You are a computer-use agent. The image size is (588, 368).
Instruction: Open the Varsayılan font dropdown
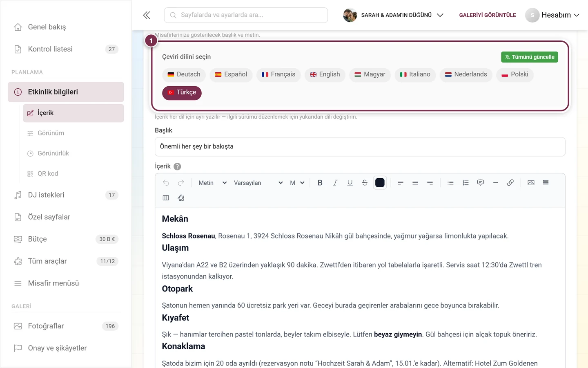[258, 183]
